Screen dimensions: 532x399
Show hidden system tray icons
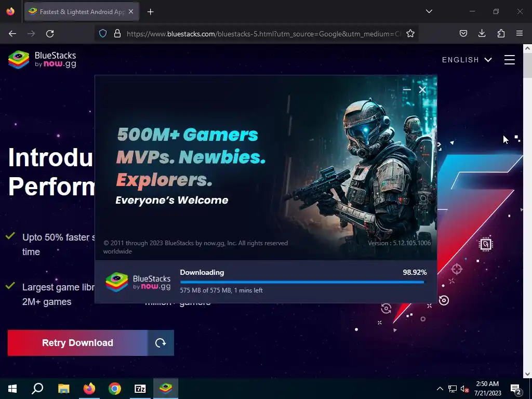pyautogui.click(x=440, y=389)
